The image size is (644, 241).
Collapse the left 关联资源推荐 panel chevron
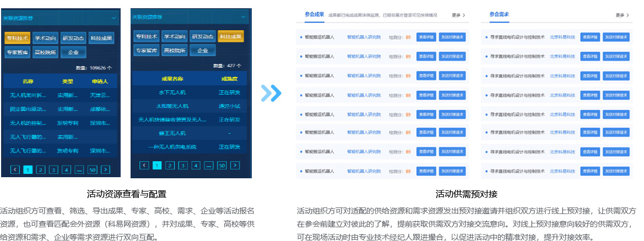113,18
